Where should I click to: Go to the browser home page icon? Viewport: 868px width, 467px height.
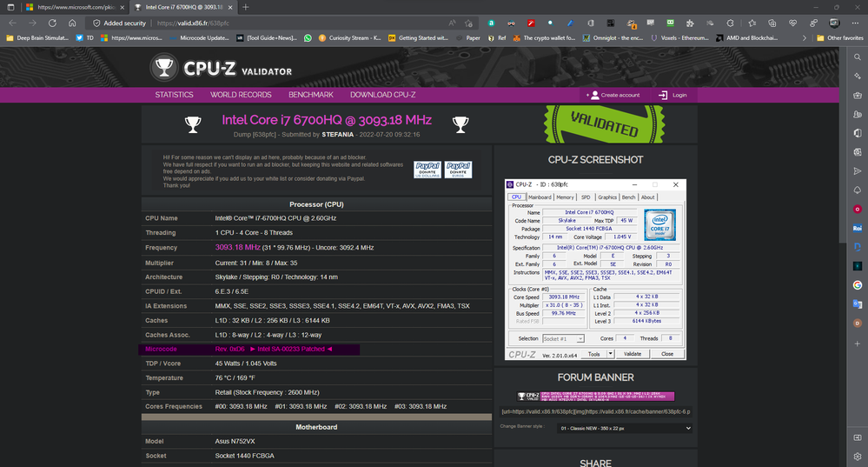pyautogui.click(x=72, y=23)
